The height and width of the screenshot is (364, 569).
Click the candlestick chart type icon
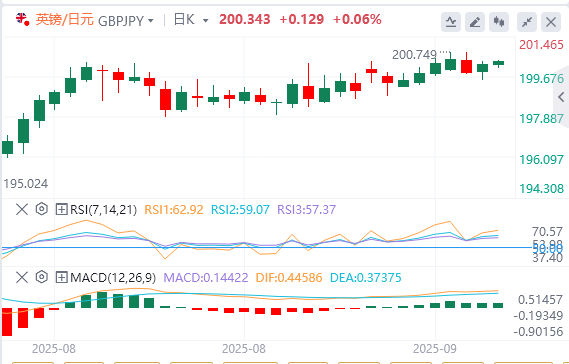(x=499, y=22)
